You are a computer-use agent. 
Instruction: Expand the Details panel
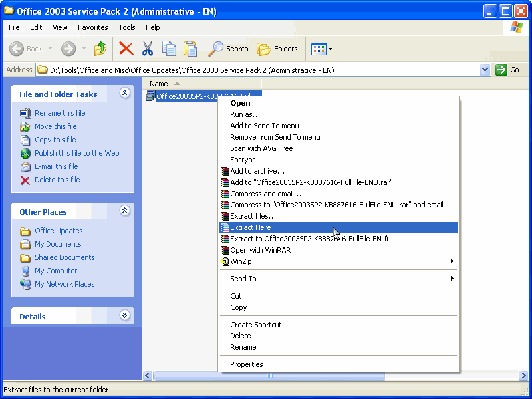124,316
